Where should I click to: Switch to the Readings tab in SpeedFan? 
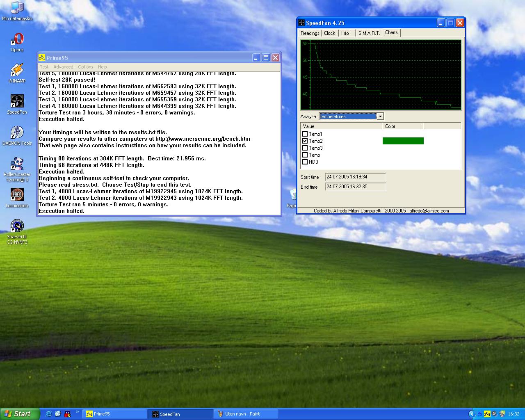(x=310, y=33)
